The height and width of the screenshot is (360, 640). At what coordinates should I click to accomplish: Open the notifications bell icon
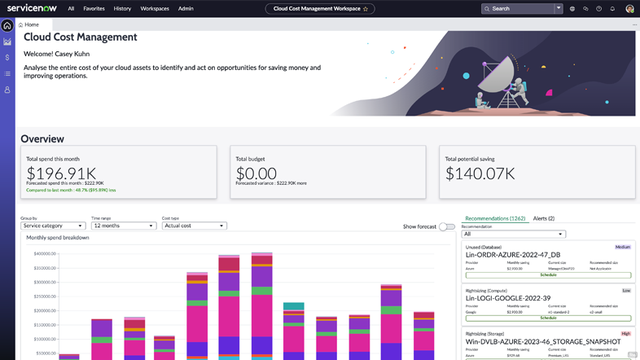(x=612, y=9)
